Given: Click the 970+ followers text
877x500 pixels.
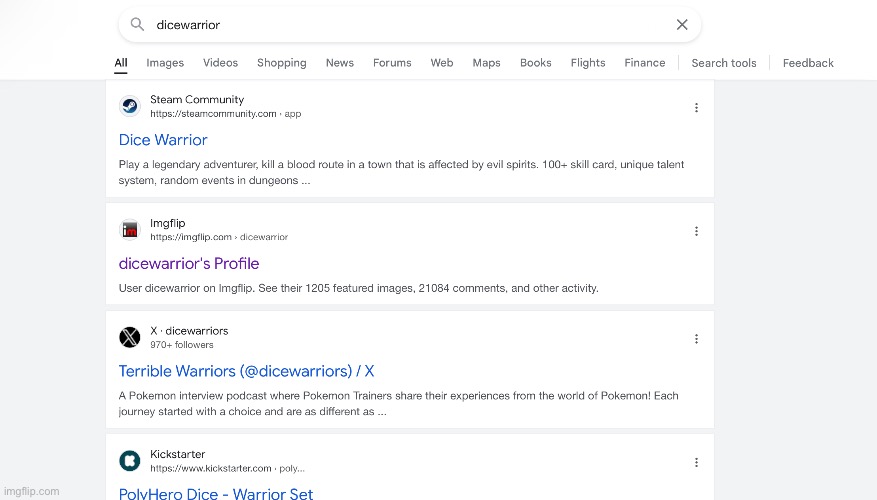Looking at the screenshot, I should tap(182, 345).
